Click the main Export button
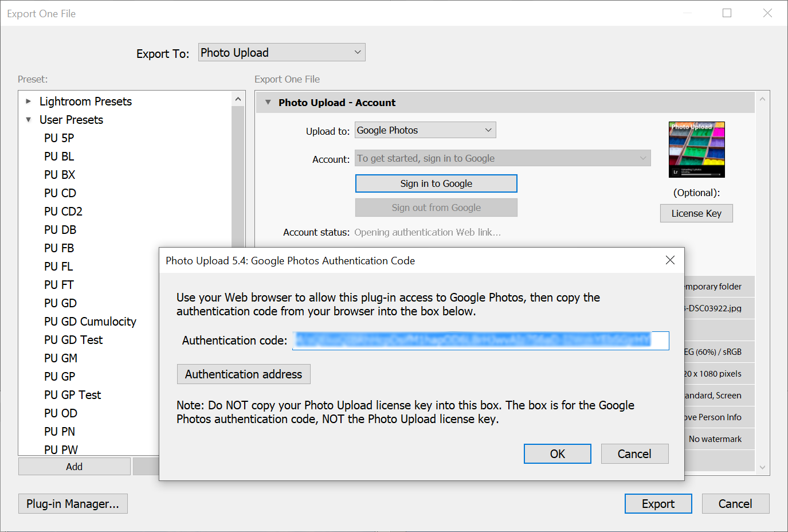Viewport: 788px width, 532px height. (657, 504)
